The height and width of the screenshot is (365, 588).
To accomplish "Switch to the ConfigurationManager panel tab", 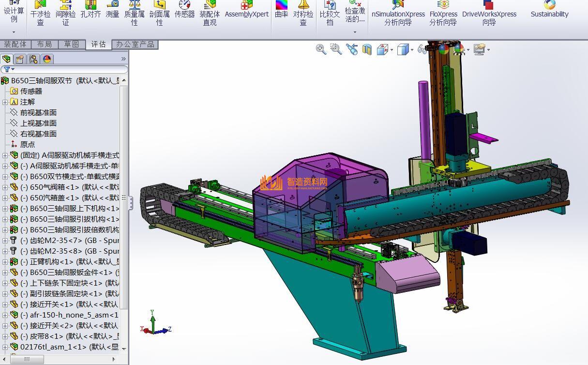I will (x=33, y=59).
